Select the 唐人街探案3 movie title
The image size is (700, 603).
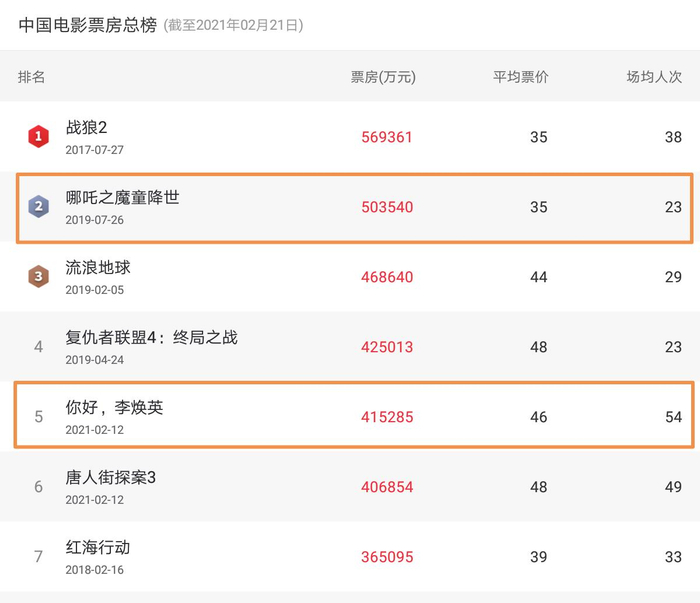[x=111, y=478]
